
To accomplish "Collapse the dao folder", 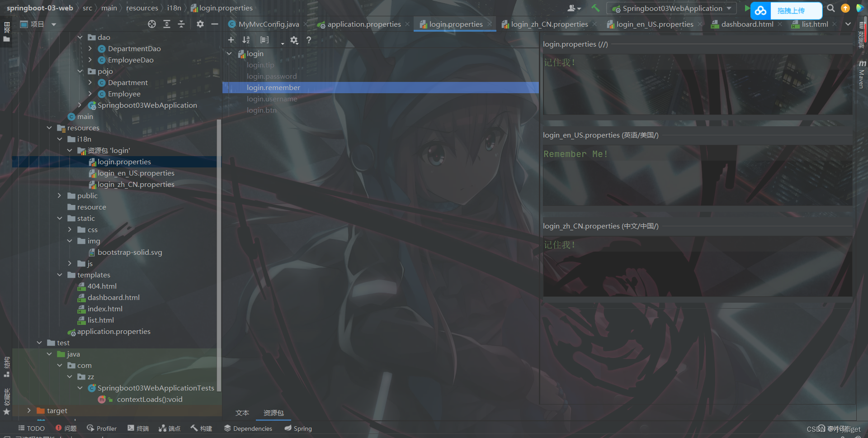I will (80, 37).
